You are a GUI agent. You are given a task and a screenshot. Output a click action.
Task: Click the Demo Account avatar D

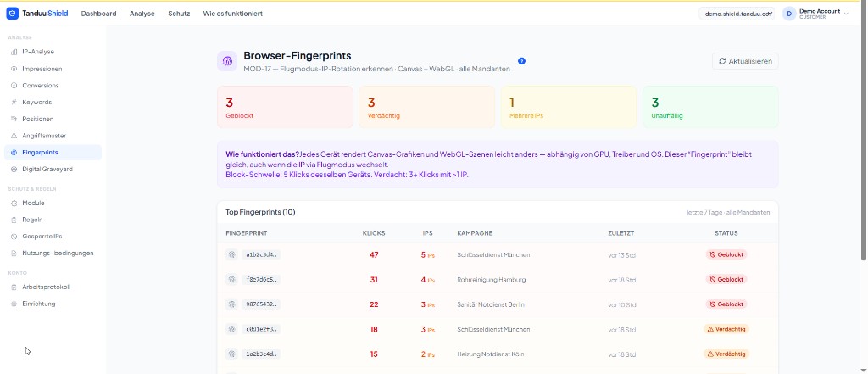pyautogui.click(x=789, y=14)
